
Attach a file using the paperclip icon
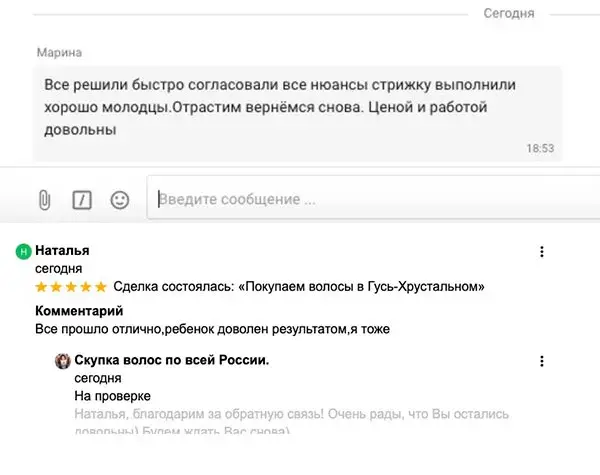44,200
